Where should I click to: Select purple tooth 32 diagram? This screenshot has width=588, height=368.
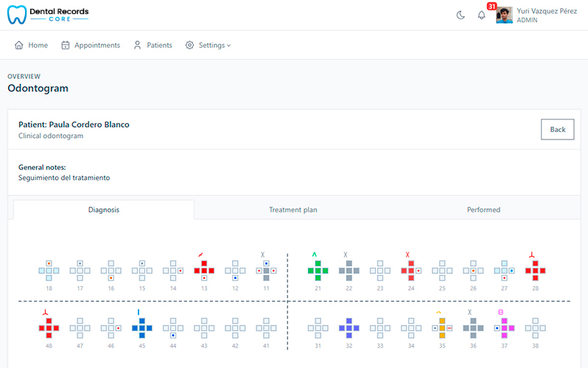pyautogui.click(x=349, y=328)
